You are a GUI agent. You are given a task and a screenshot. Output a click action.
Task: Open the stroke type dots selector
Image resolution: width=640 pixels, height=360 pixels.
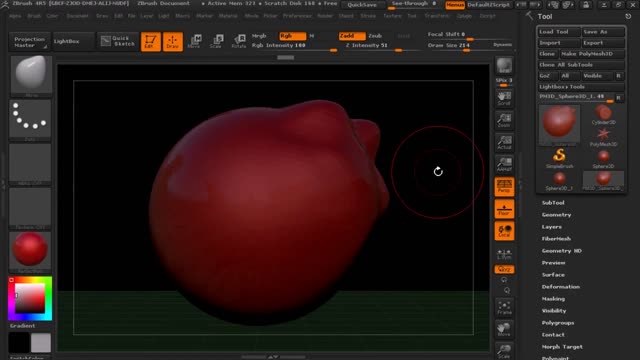(x=30, y=120)
